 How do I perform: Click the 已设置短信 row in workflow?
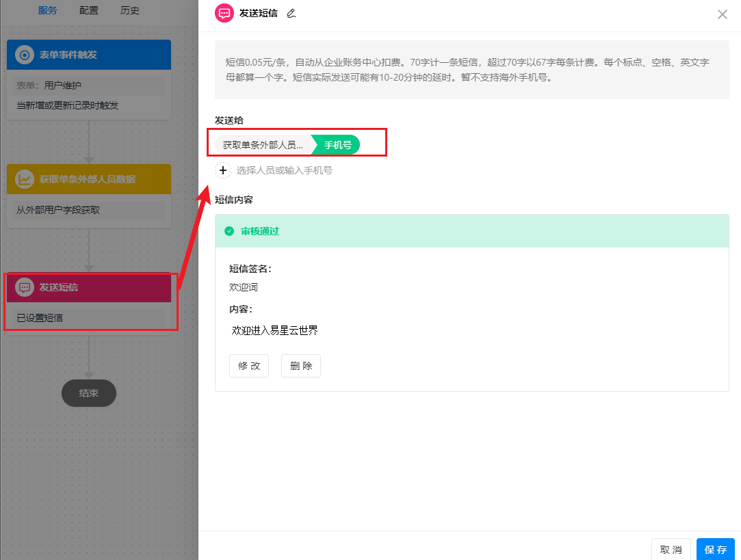(x=89, y=318)
